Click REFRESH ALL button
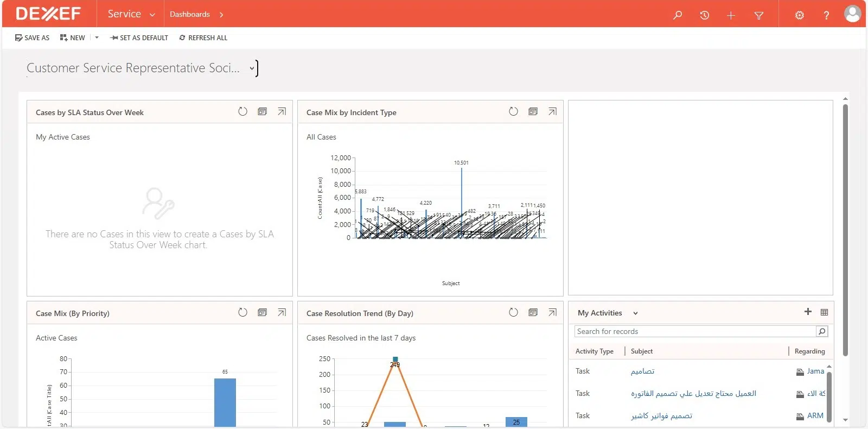The height and width of the screenshot is (429, 868). (x=203, y=37)
